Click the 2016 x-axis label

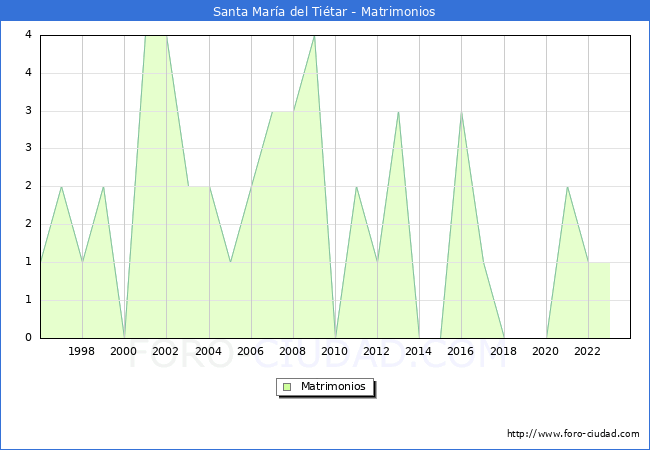coord(461,351)
